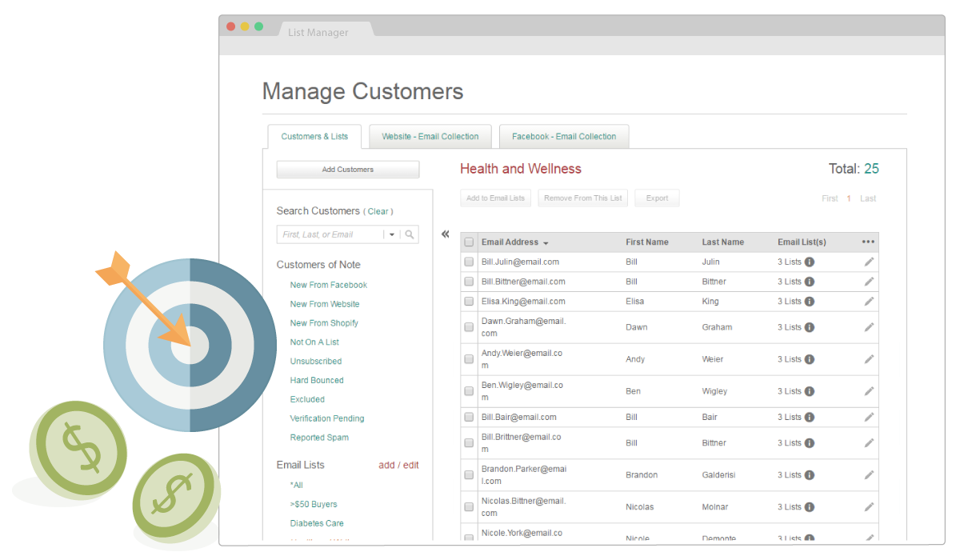Screen dimensions: 960x560
Task: Switch to Customers & Lists tab
Action: 314,137
